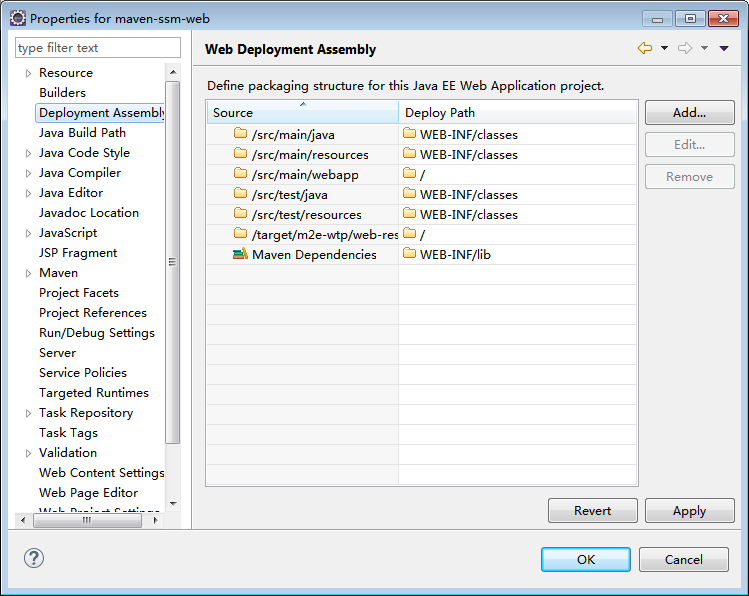This screenshot has height=596, width=749.
Task: Click the Remove button
Action: 689,177
